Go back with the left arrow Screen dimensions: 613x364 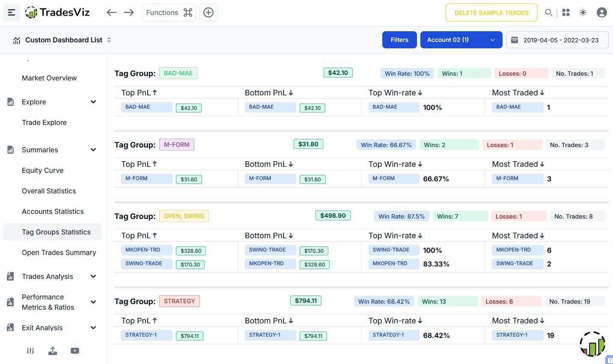[x=112, y=12]
